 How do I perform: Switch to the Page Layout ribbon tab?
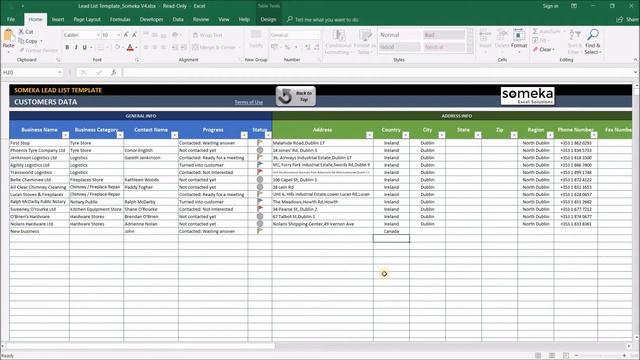pos(87,19)
